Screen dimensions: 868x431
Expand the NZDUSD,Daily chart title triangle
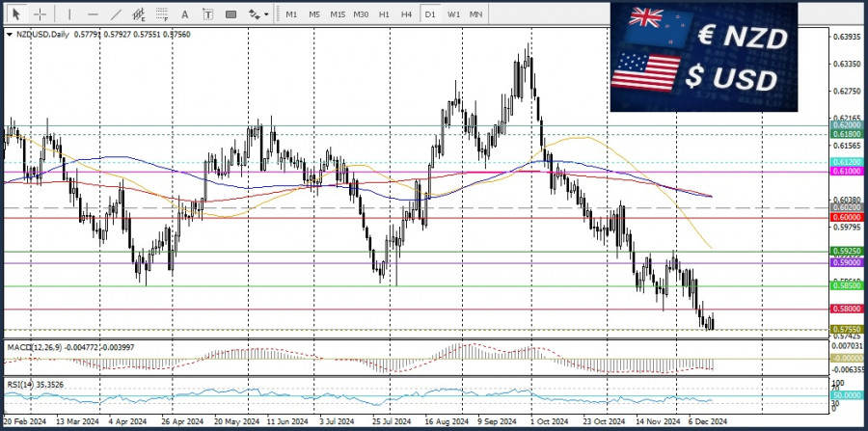10,35
